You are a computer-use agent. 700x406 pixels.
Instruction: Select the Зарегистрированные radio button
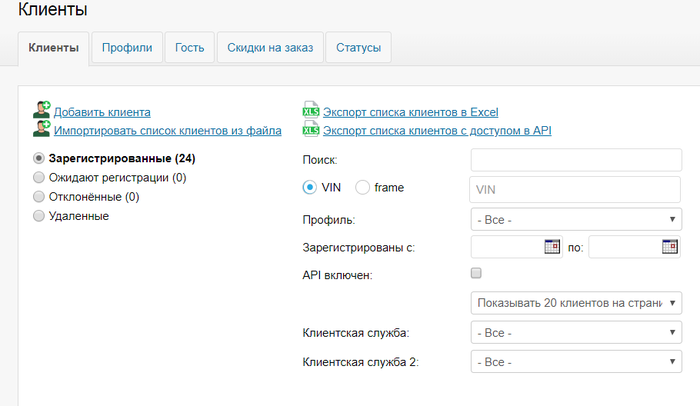(x=39, y=158)
